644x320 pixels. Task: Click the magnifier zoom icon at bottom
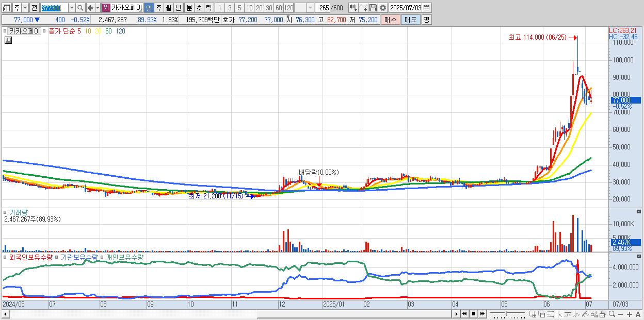coord(612,314)
